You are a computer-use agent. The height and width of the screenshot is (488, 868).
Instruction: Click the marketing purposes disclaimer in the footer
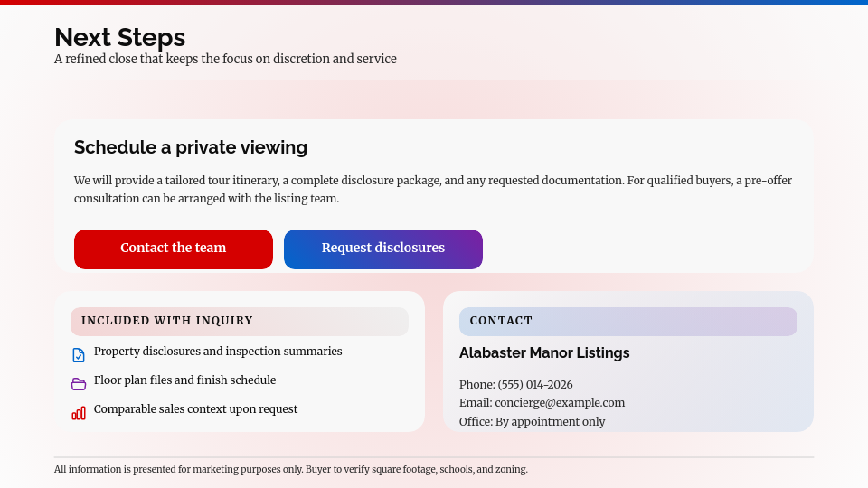290,470
